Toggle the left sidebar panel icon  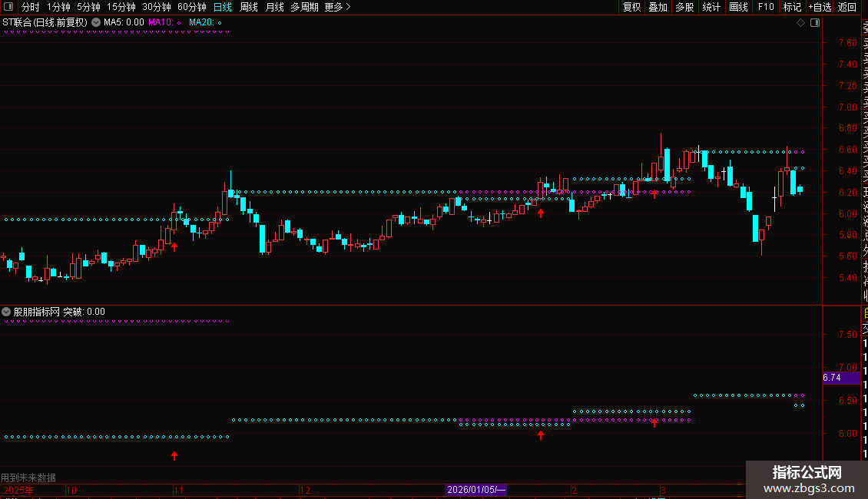tap(8, 7)
